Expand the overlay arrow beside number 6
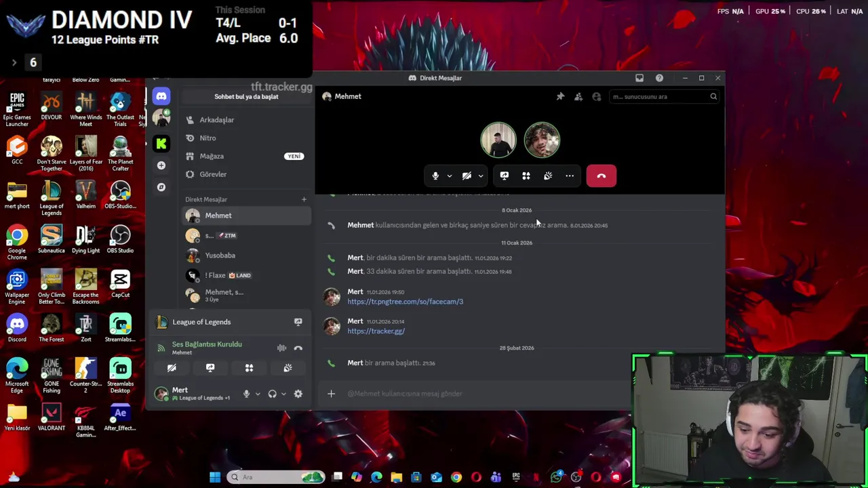 pos(14,62)
